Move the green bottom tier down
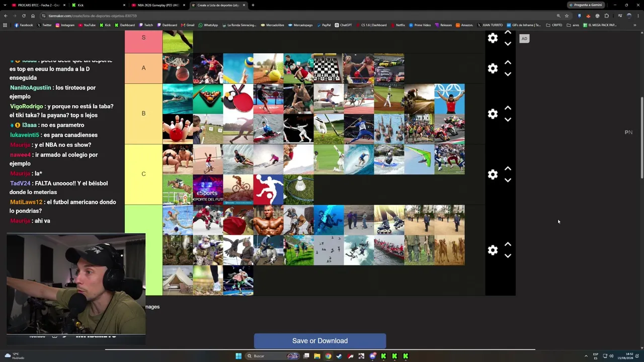 pyautogui.click(x=508, y=256)
